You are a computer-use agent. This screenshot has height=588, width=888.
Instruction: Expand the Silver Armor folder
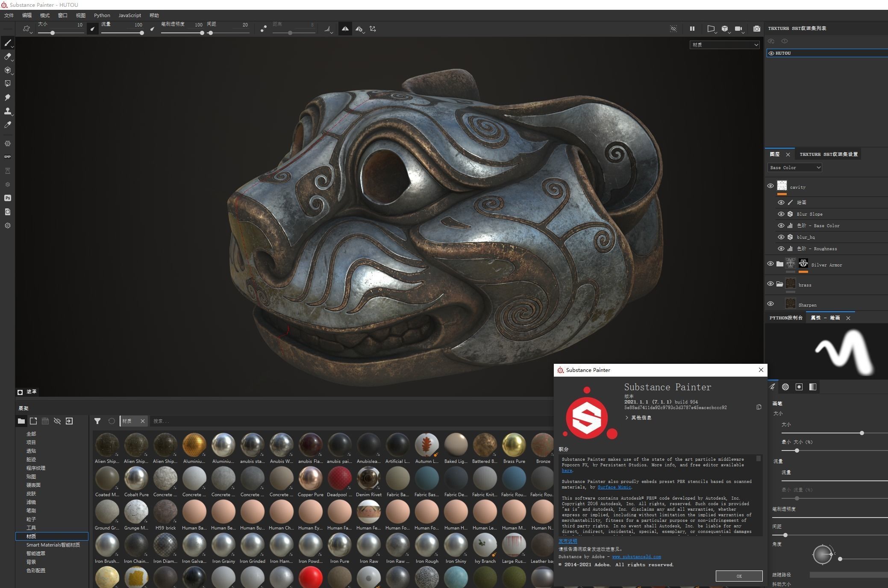780,264
